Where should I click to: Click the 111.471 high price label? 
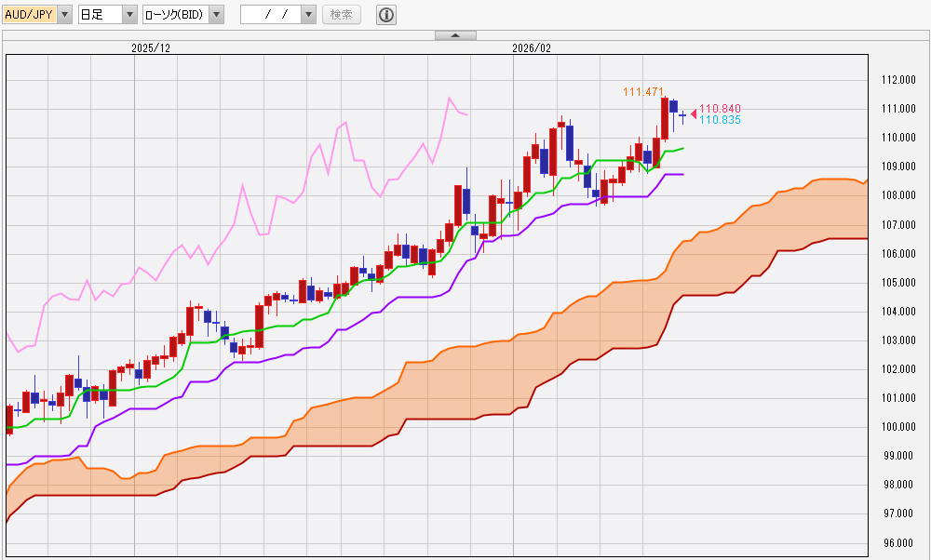[x=642, y=91]
